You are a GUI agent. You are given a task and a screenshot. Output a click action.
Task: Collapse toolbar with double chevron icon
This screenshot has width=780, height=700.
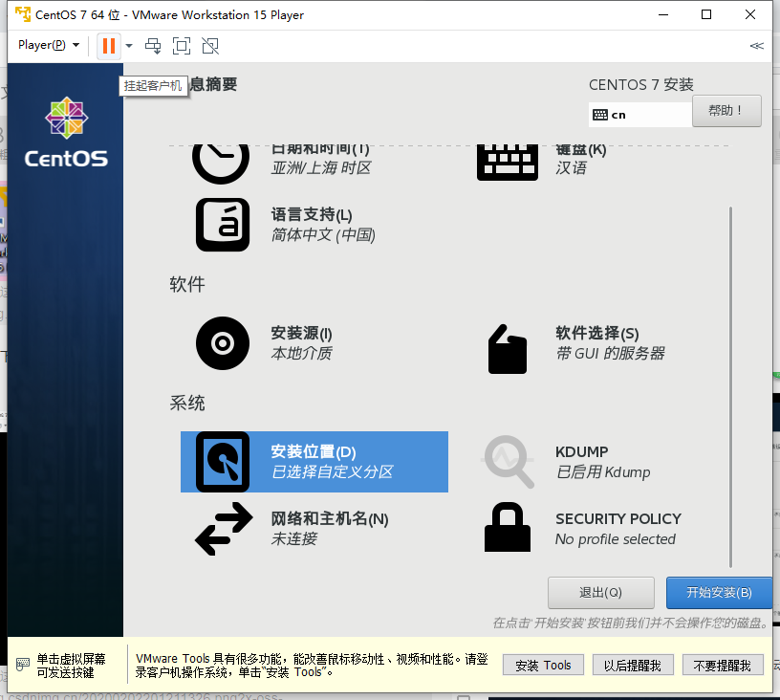pyautogui.click(x=757, y=46)
